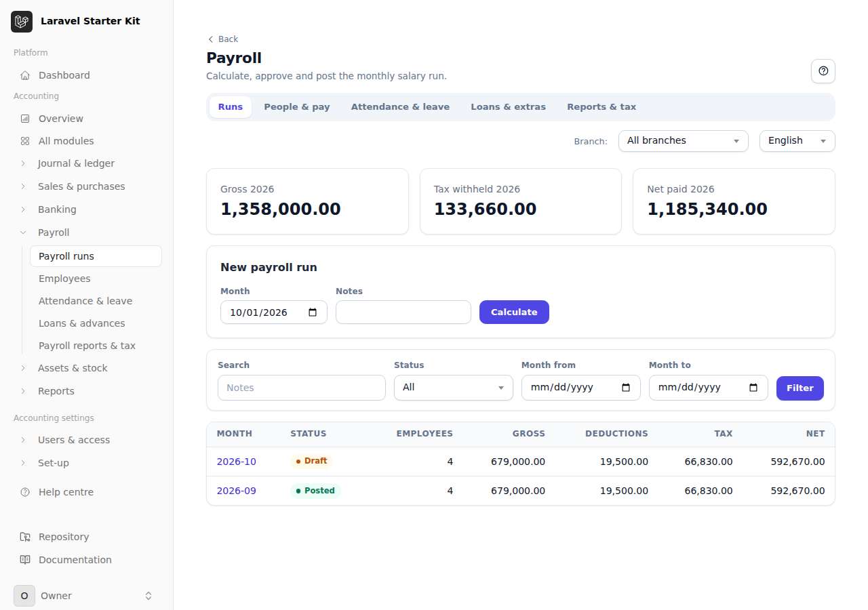Image resolution: width=868 pixels, height=610 pixels.
Task: Switch to the People & pay tab
Action: point(297,107)
